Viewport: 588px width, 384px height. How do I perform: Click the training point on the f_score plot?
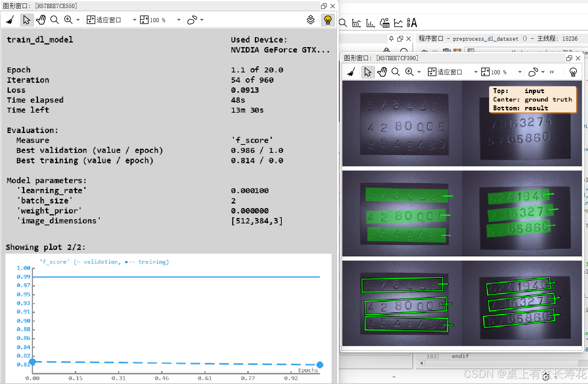pyautogui.click(x=320, y=364)
